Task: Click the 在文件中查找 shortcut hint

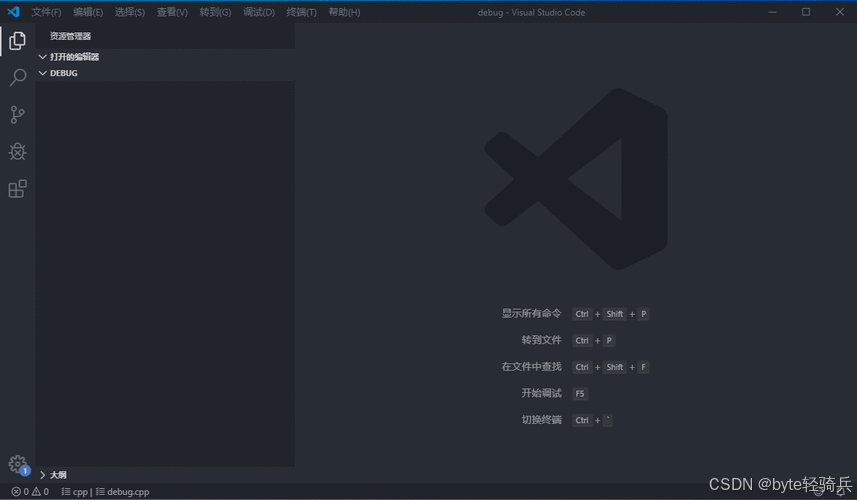Action: click(x=531, y=367)
